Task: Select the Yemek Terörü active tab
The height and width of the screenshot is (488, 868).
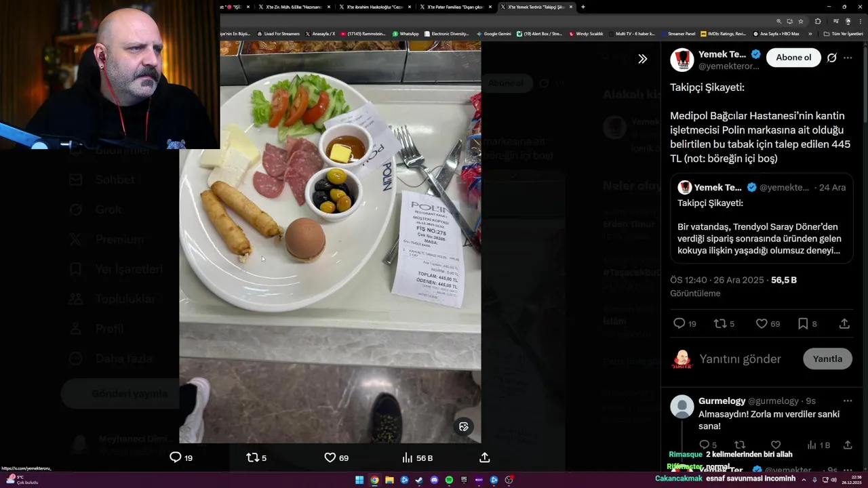Action: coord(536,7)
